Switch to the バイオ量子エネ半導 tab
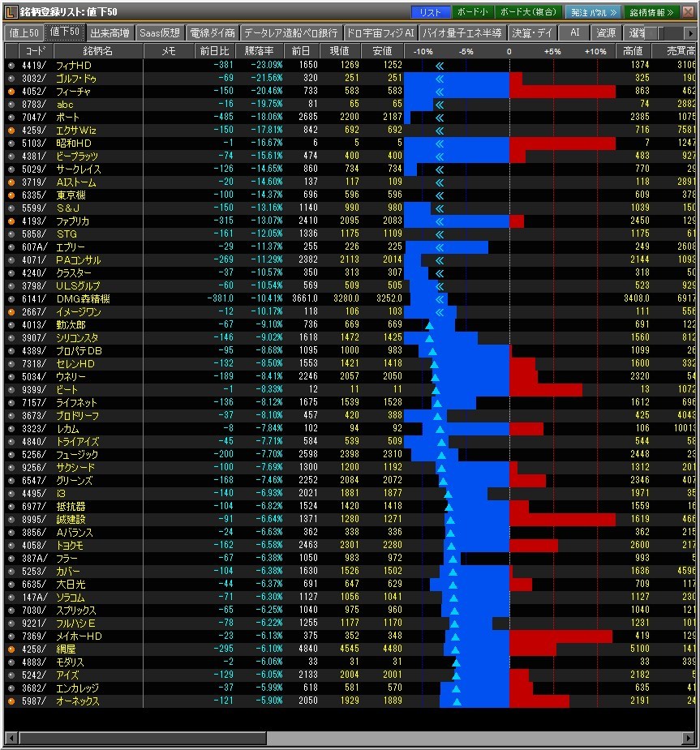 [462, 32]
